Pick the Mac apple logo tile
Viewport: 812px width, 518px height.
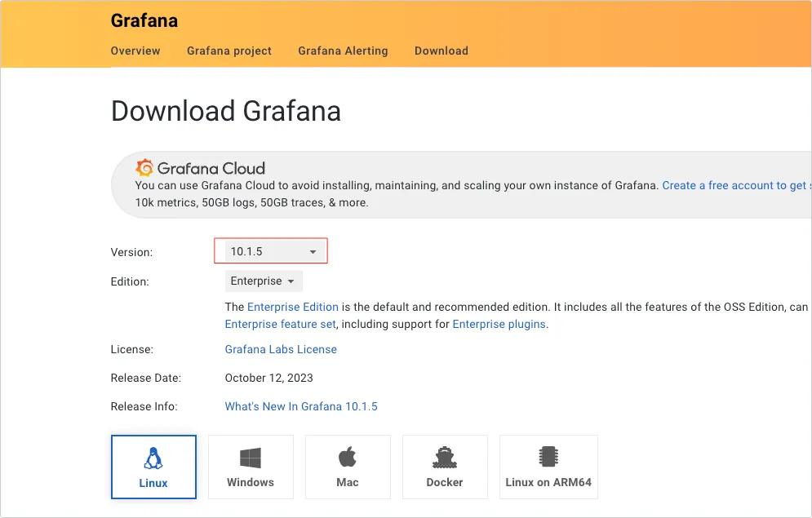pos(348,467)
